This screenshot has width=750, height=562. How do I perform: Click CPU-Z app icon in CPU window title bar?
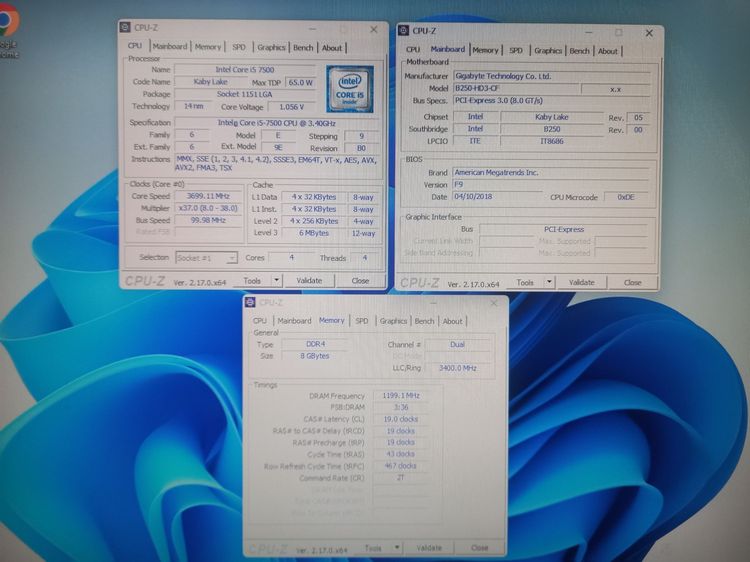pos(125,27)
